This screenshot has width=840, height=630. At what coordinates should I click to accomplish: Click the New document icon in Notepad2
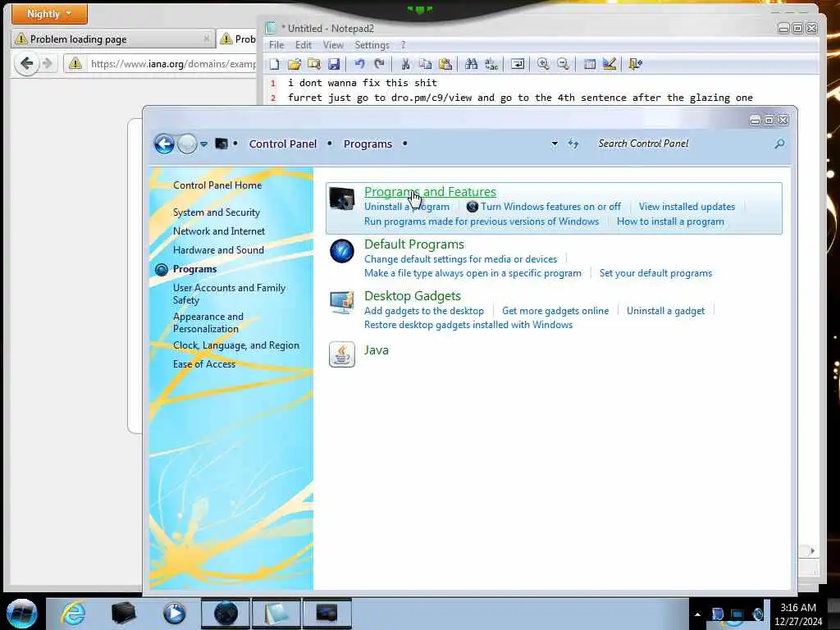click(275, 64)
